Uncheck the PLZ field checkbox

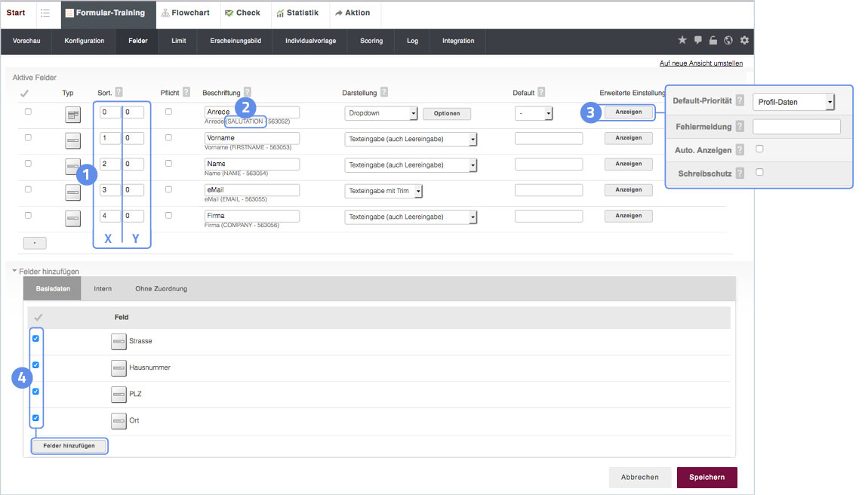pyautogui.click(x=35, y=392)
